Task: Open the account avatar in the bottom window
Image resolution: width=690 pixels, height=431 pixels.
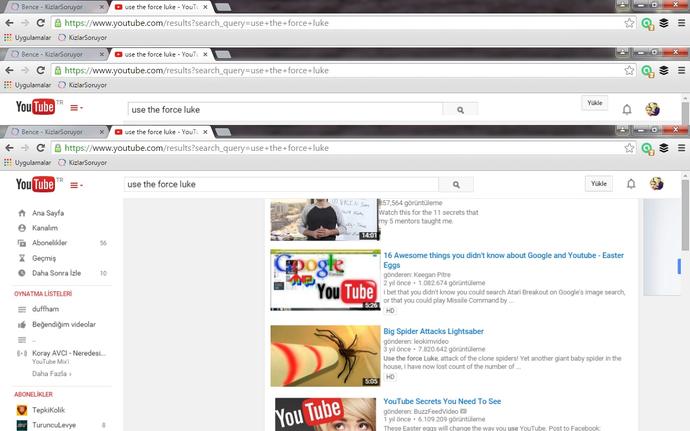Action: pyautogui.click(x=656, y=184)
